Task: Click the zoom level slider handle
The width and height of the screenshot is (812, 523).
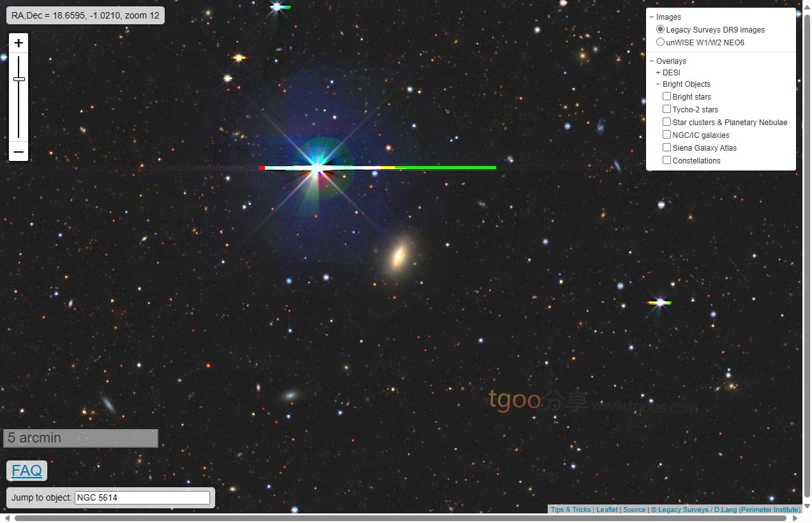Action: point(19,79)
